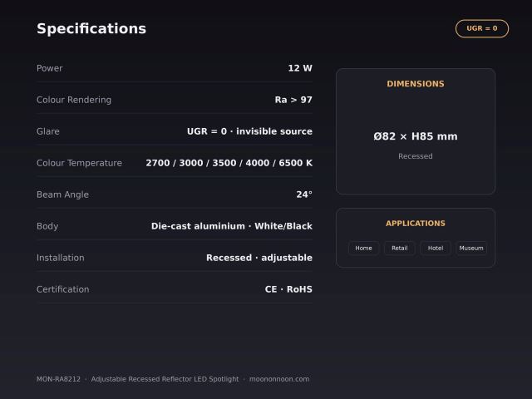The image size is (532, 399).
Task: Select the Ra > 97 colour rendering value
Action: 293,100
